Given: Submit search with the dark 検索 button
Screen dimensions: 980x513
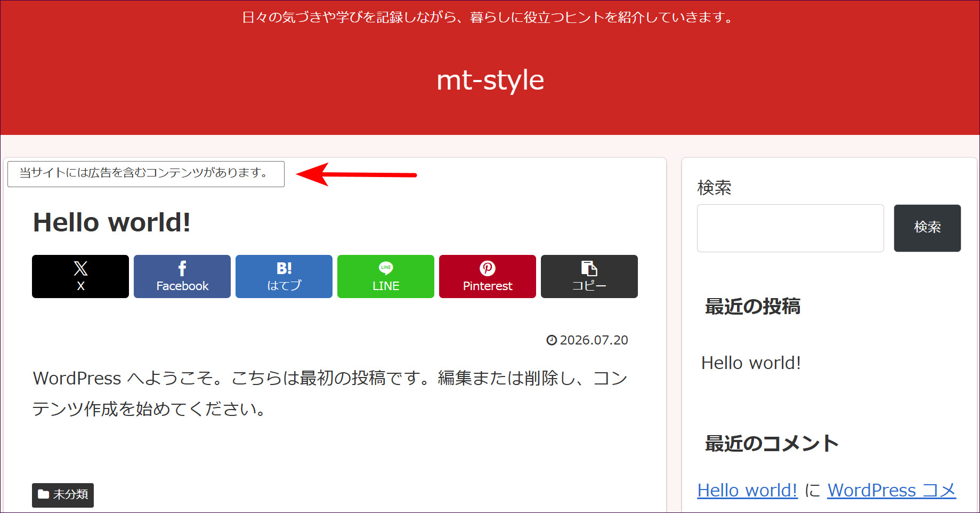Looking at the screenshot, I should (x=927, y=228).
